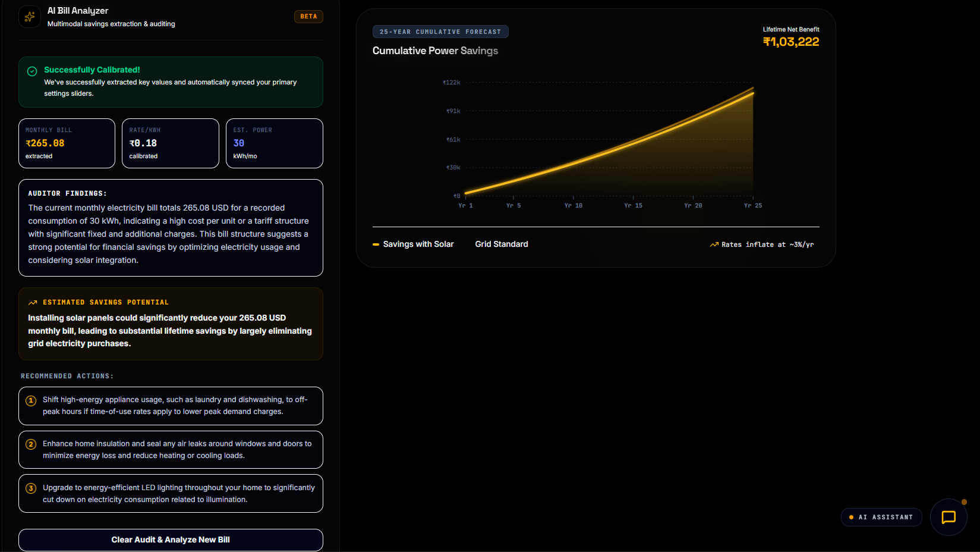This screenshot has width=980, height=552.
Task: Click the number 2 recommendation circle icon
Action: pyautogui.click(x=31, y=445)
